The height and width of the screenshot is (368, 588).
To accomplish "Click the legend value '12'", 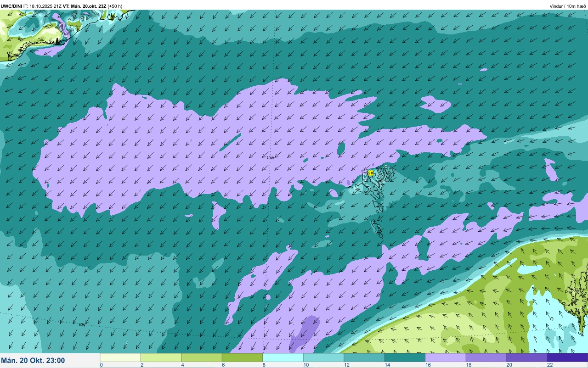I will 346,365.
